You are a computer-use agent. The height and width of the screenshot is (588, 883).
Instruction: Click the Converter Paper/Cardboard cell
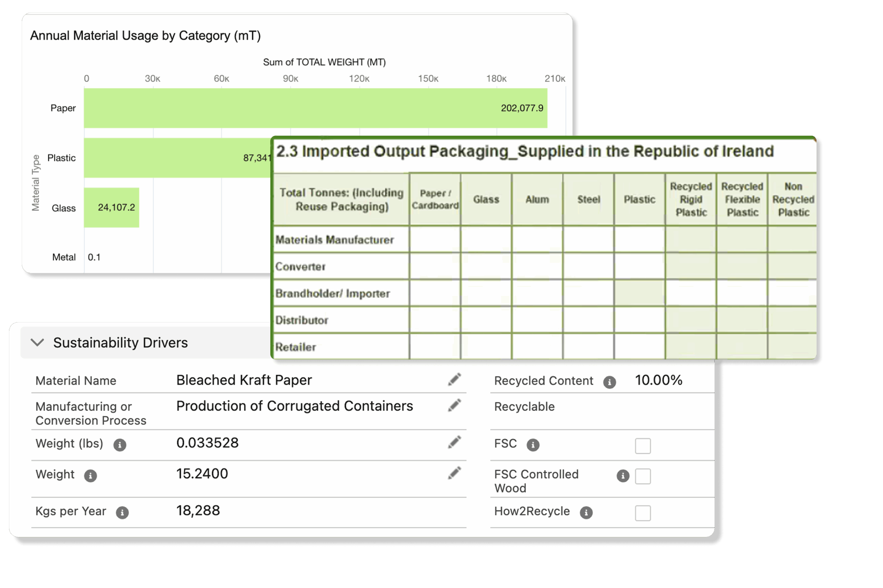point(435,266)
